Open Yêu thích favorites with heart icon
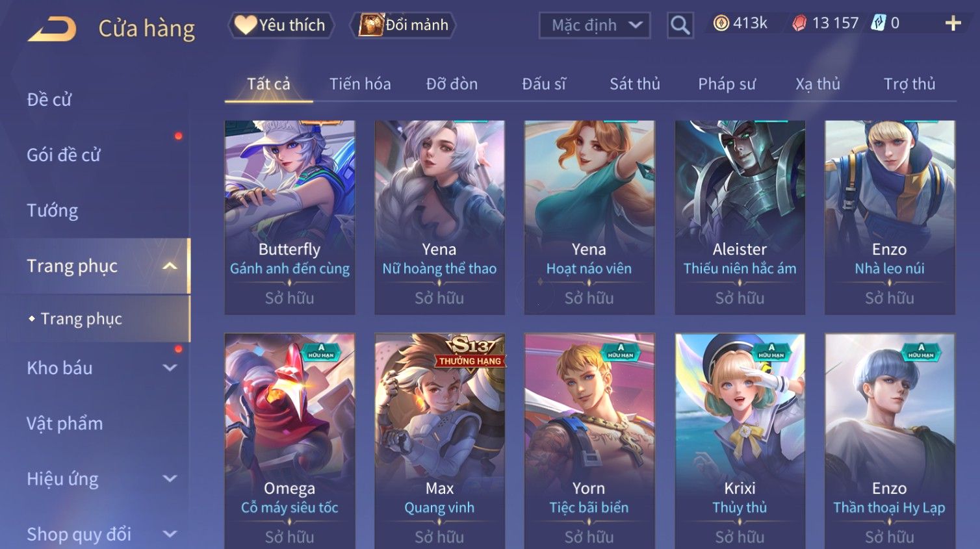The image size is (980, 549). [281, 25]
